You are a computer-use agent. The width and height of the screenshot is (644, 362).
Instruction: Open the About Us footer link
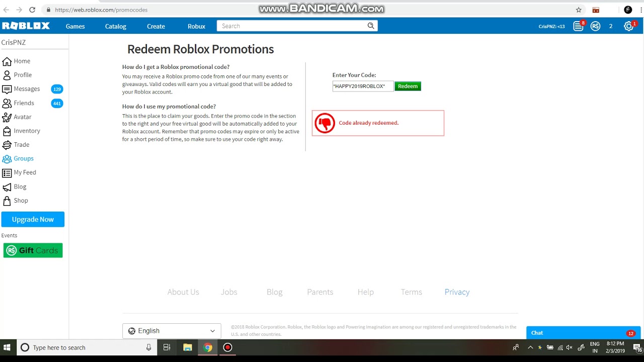point(183,292)
